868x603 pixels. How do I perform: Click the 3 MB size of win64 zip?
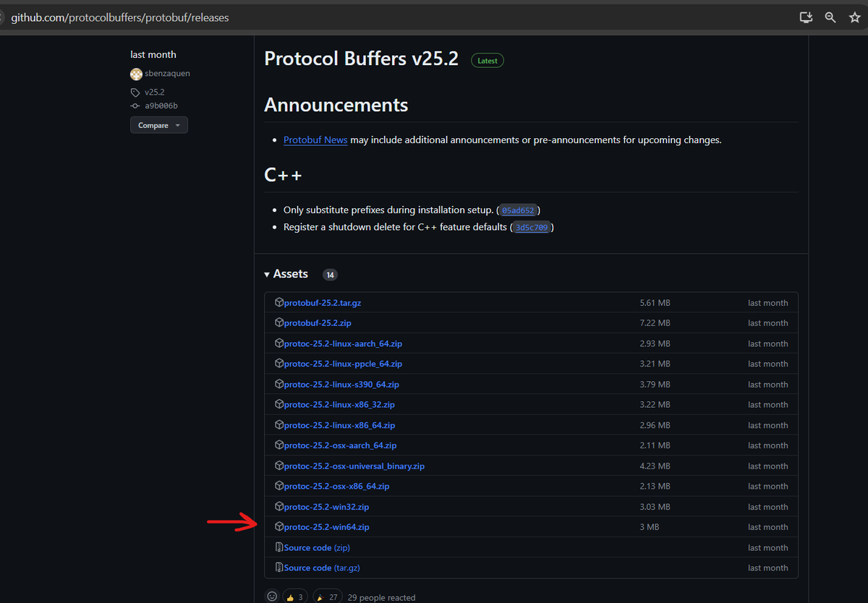pyautogui.click(x=650, y=527)
